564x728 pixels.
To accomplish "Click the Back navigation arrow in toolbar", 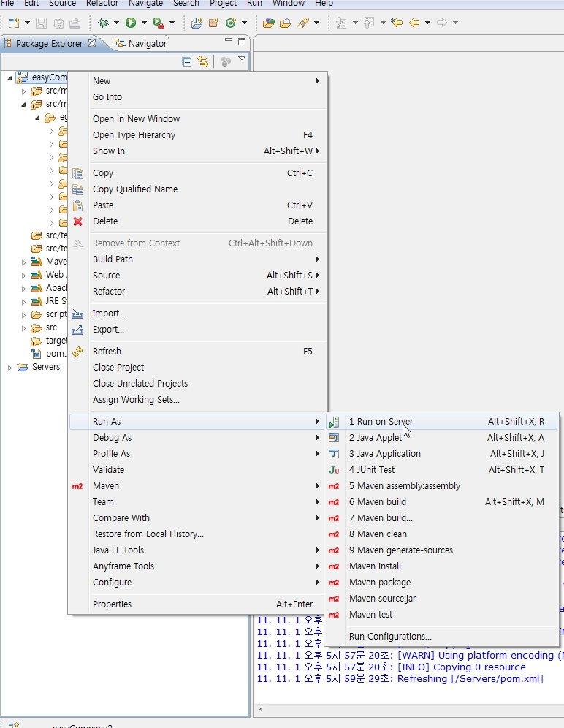I will tap(414, 23).
